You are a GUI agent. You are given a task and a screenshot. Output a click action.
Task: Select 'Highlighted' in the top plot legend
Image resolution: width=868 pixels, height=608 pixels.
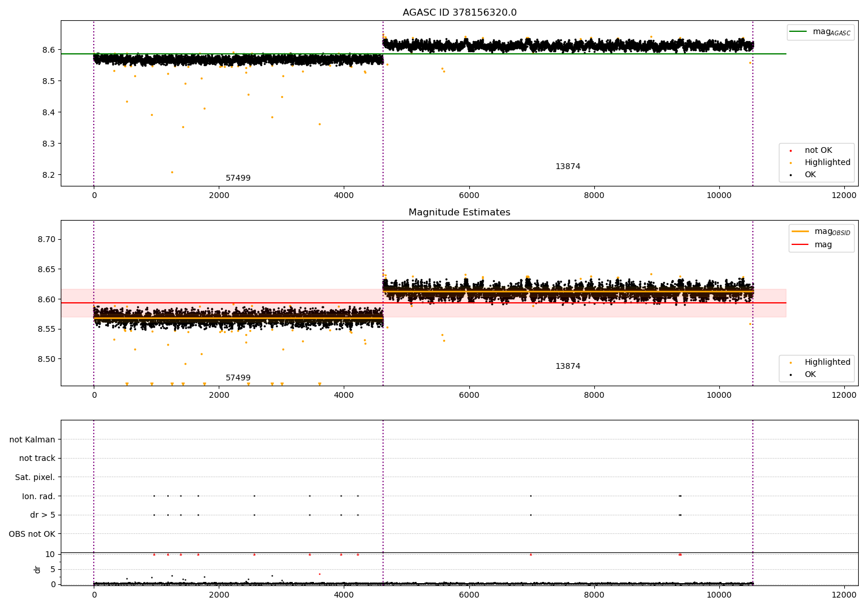827,163
